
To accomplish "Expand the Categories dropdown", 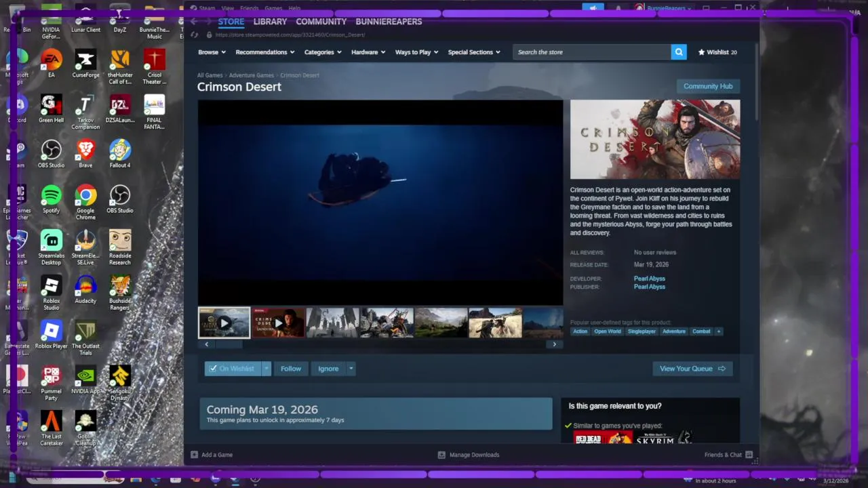I will pyautogui.click(x=322, y=52).
